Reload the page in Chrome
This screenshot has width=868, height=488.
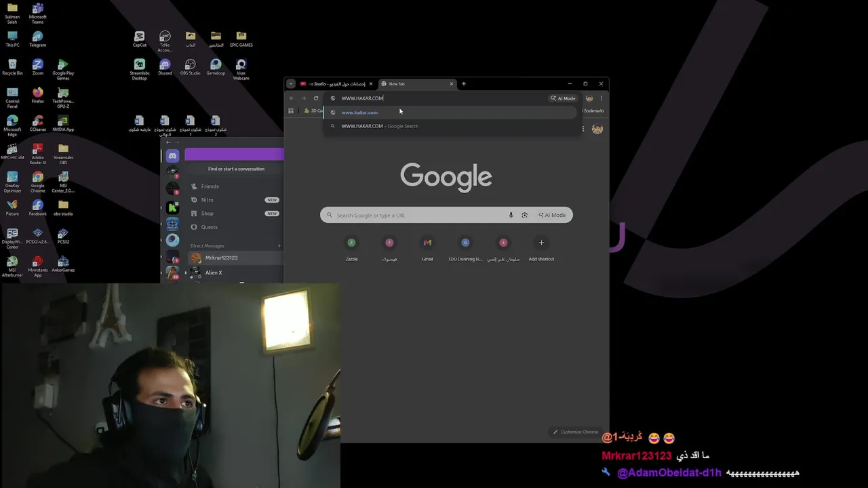(x=316, y=98)
